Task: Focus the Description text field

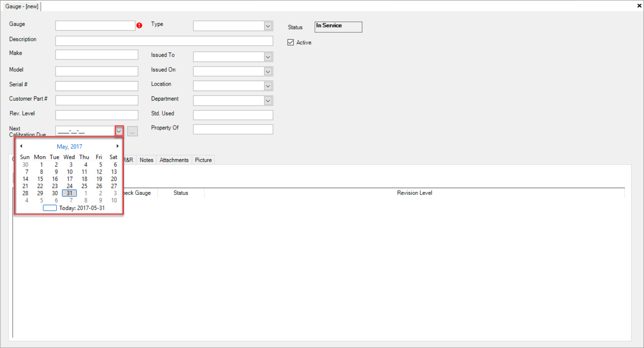Action: [164, 41]
